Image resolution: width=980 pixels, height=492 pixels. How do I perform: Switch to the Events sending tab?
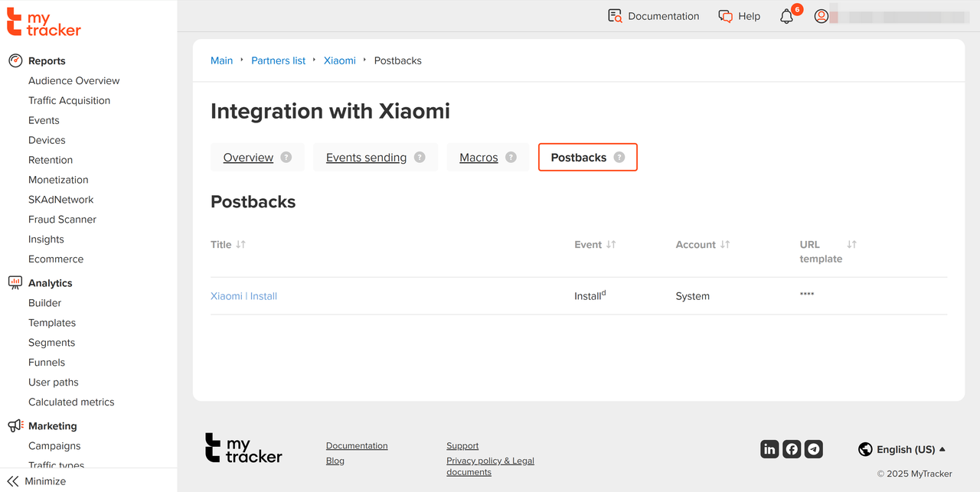coord(366,158)
